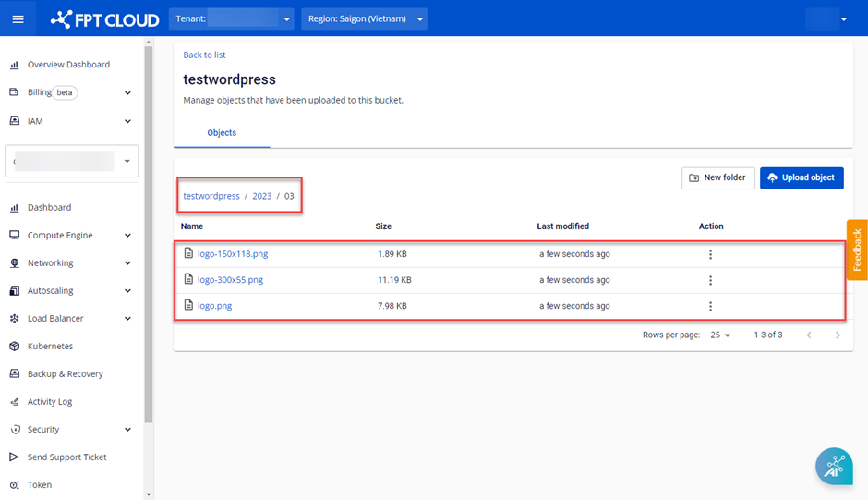The width and height of the screenshot is (868, 500).
Task: Open the Region Saigon dropdown
Action: pos(364,19)
